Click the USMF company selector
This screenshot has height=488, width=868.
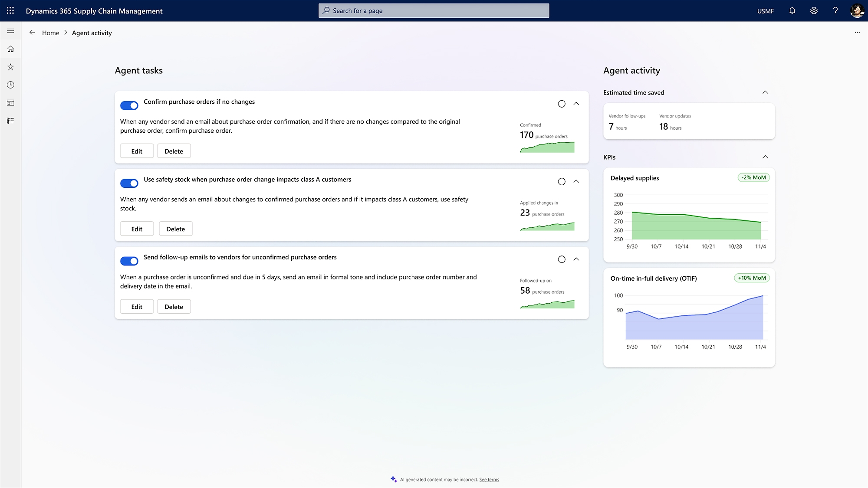click(766, 11)
